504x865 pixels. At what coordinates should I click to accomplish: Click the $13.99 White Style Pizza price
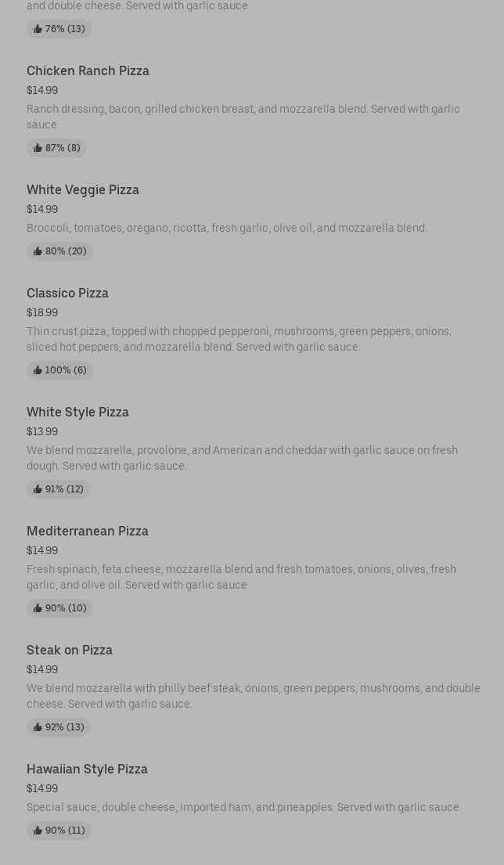pyautogui.click(x=42, y=431)
